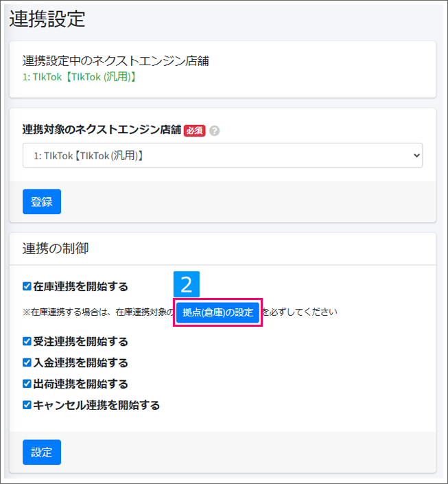The image size is (448, 484).
Task: Open 拠点(倉庫)の設定
Action: [217, 312]
